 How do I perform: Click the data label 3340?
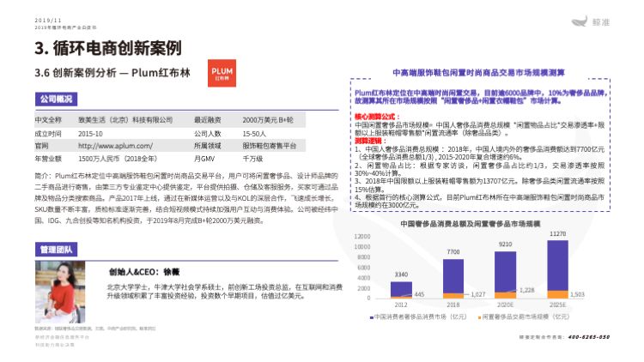401,275
